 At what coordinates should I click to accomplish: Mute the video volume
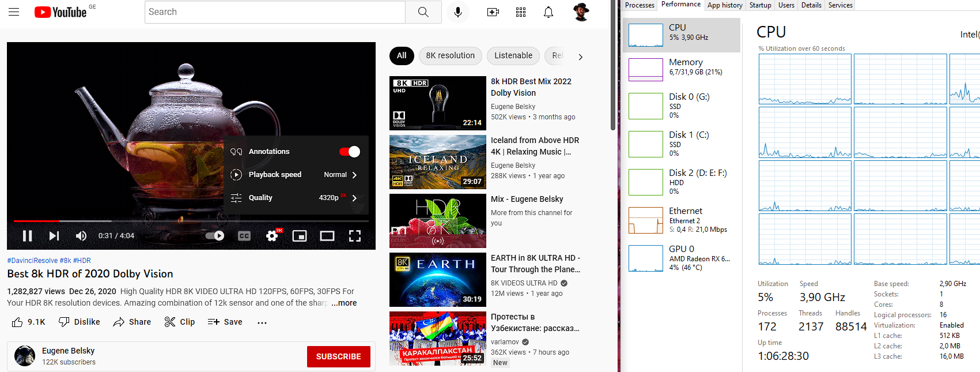(81, 236)
